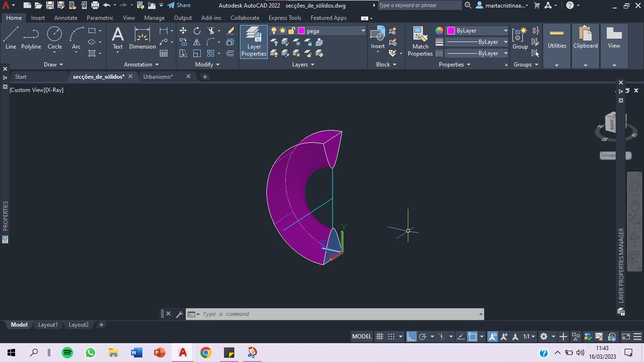
Task: Open the View panel
Action: [614, 46]
